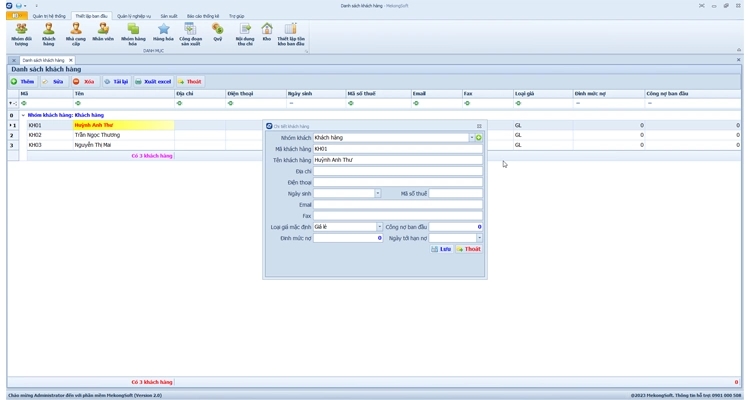This screenshot has width=750, height=400.
Task: Open the Ngày sinh date dropdown
Action: pyautogui.click(x=377, y=194)
